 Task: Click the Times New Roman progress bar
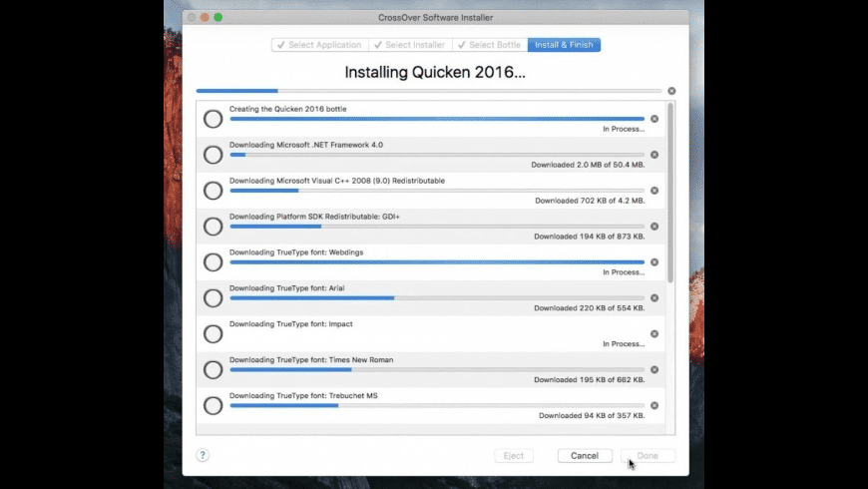click(437, 369)
